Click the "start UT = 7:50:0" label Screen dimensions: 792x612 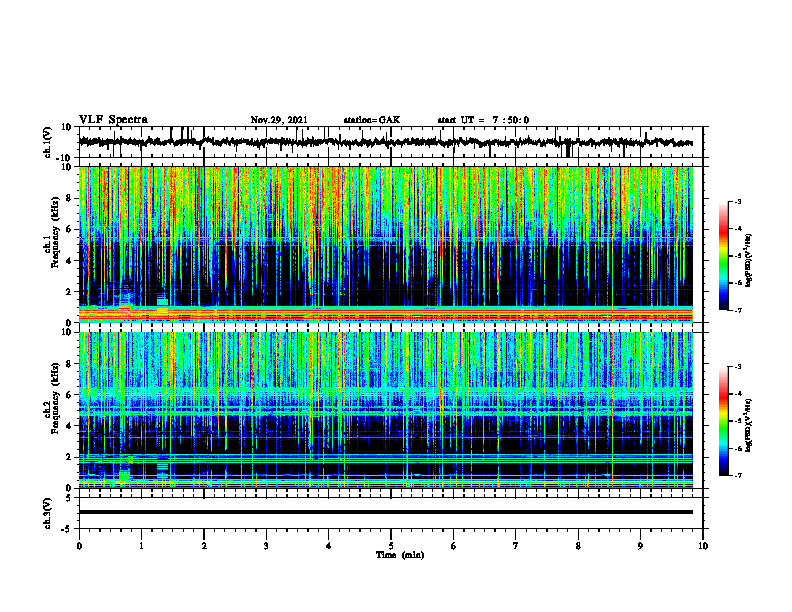tap(483, 120)
